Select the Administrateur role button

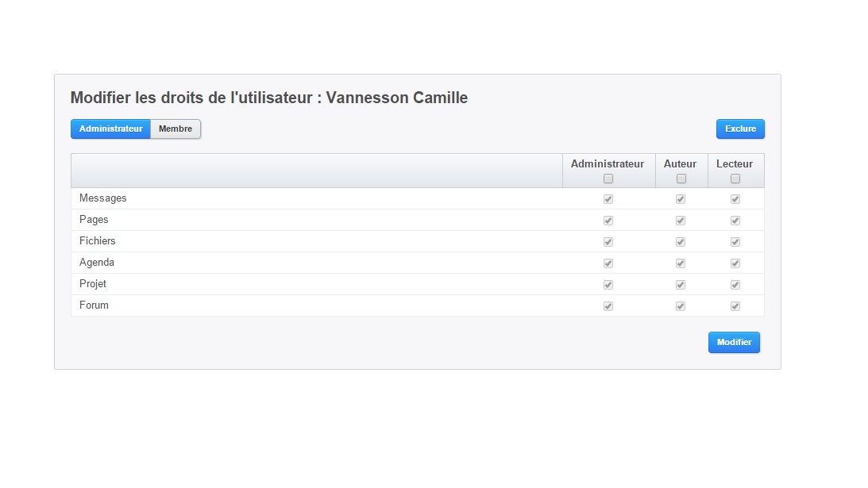click(x=110, y=129)
